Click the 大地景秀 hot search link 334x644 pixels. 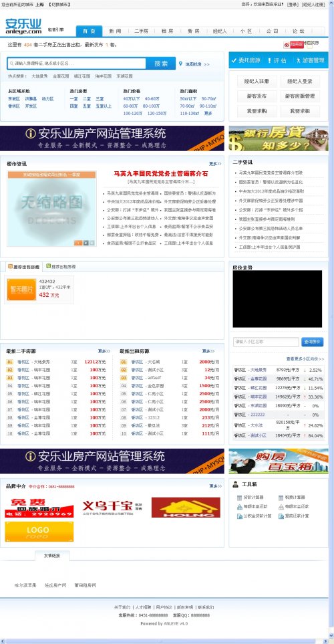pos(40,76)
